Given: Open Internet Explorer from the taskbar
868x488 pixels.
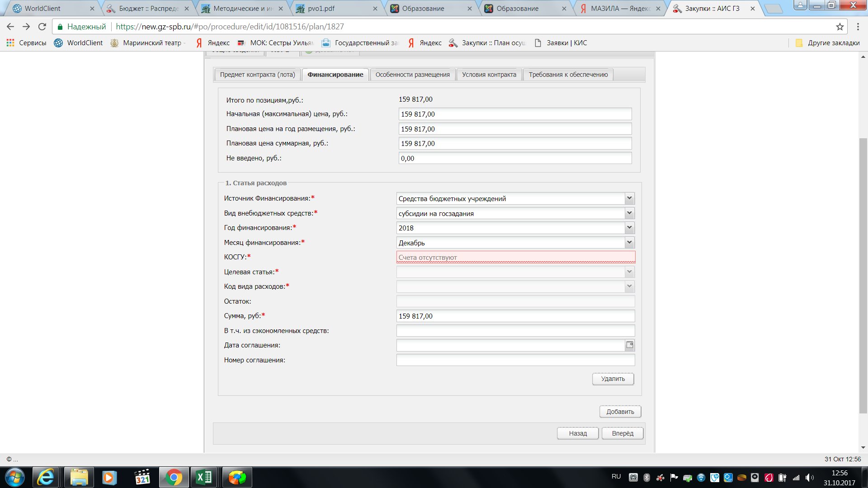Looking at the screenshot, I should 45,477.
